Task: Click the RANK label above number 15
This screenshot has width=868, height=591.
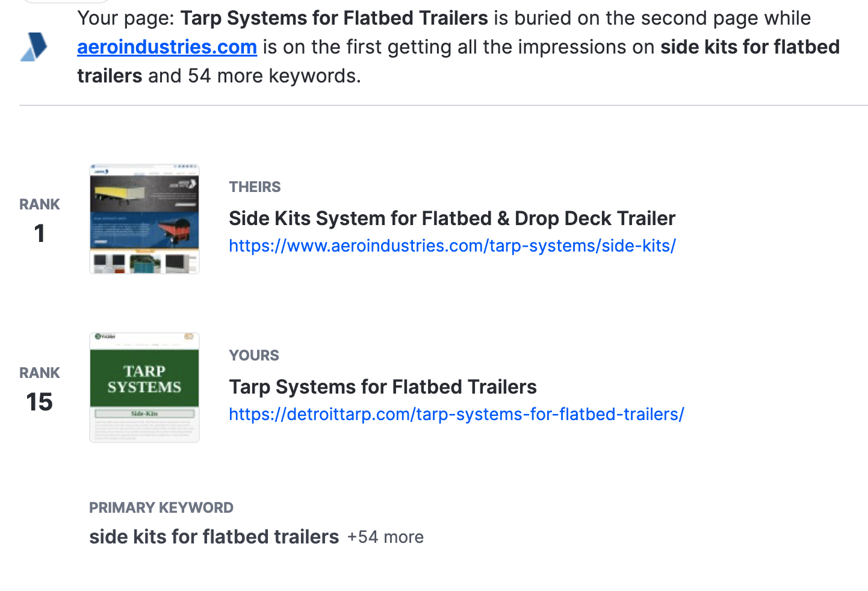Action: point(40,373)
